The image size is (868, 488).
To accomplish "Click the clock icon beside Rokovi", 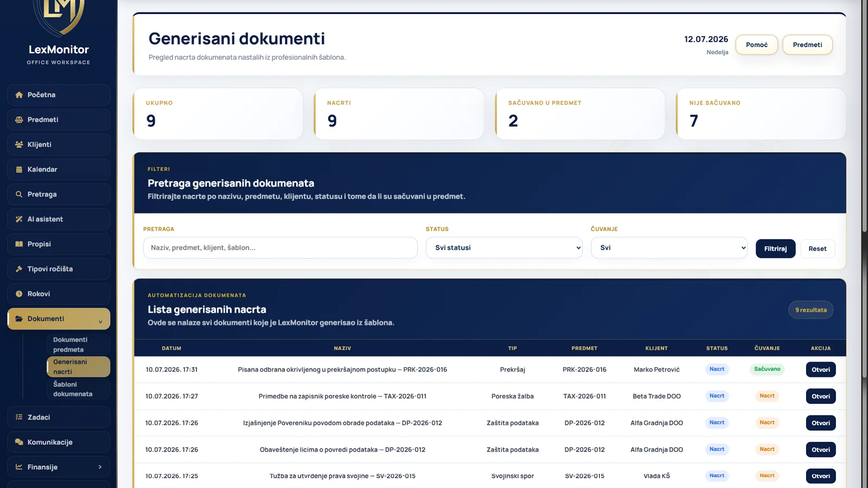I will click(x=19, y=294).
